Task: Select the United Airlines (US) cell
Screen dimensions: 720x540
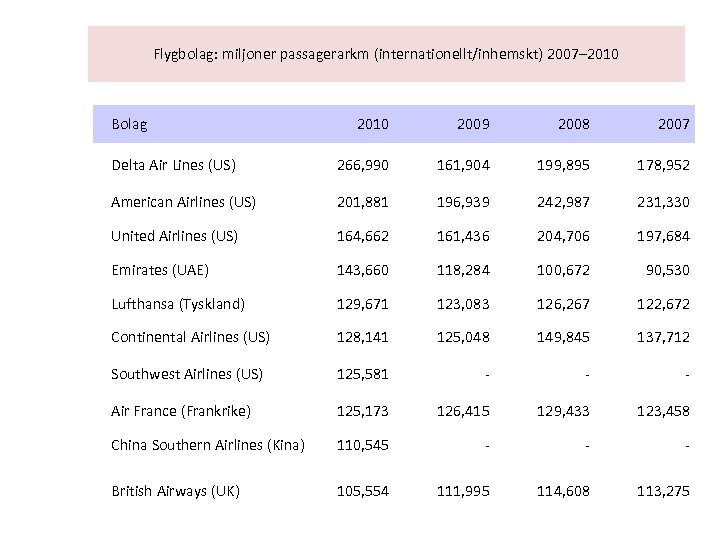Action: pos(176,237)
